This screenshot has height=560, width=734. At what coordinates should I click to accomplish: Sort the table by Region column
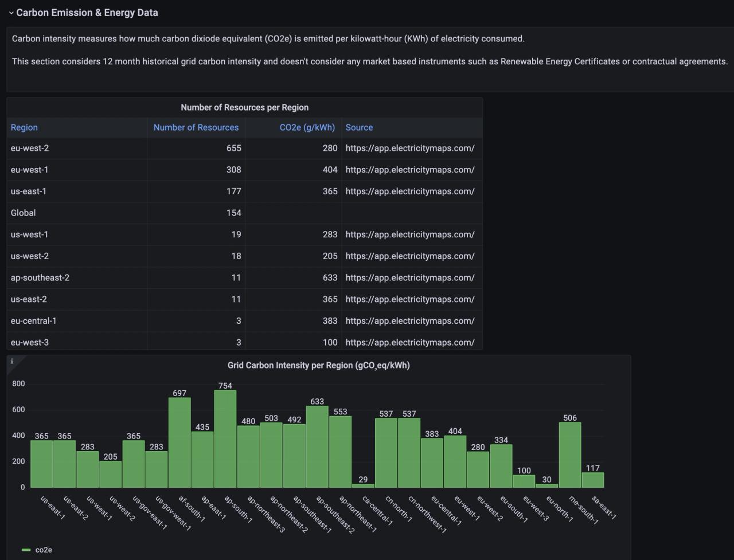[24, 127]
